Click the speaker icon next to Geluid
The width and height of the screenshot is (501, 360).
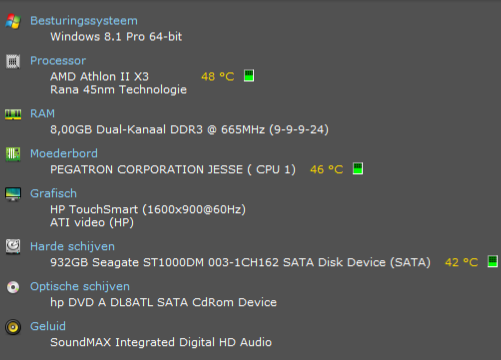pos(13,327)
